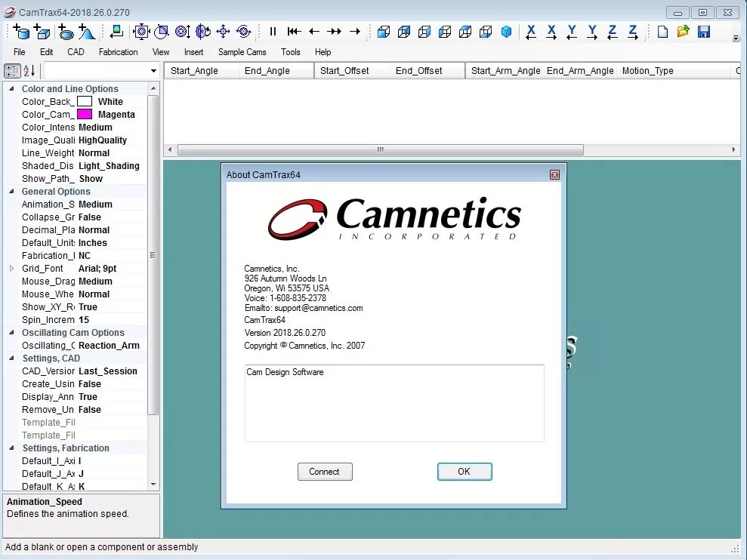Open the Sample Cams menu
747x560 pixels.
(x=242, y=52)
